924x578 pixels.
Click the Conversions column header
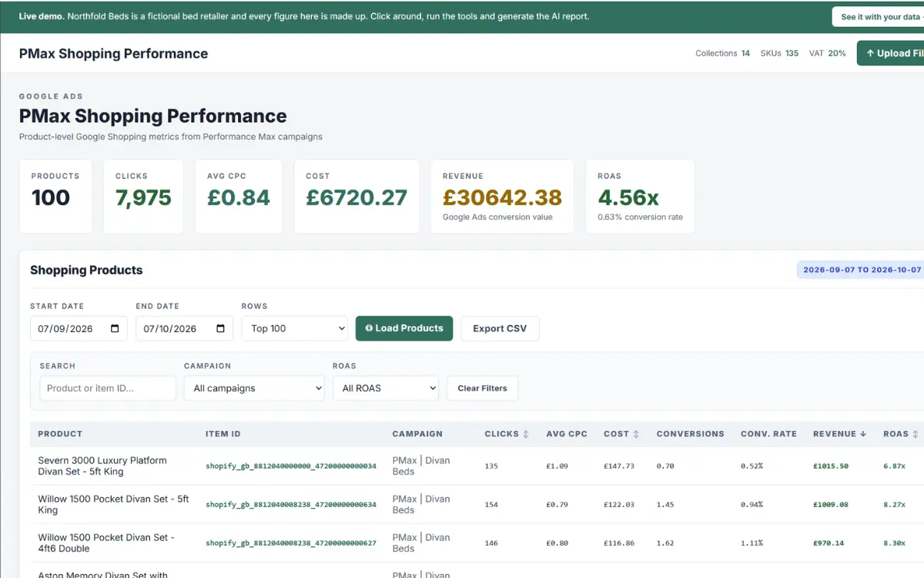coord(690,434)
